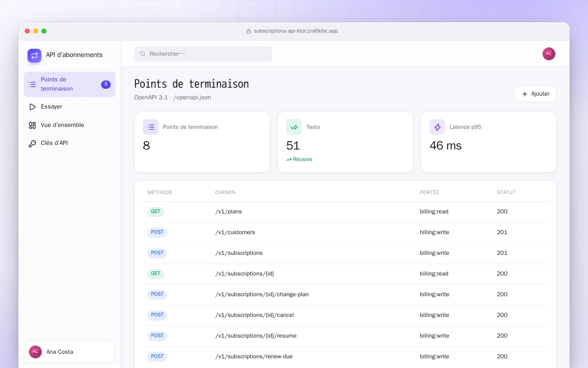Image resolution: width=588 pixels, height=368 pixels.
Task: Click the CHEMIN column header
Action: 225,192
